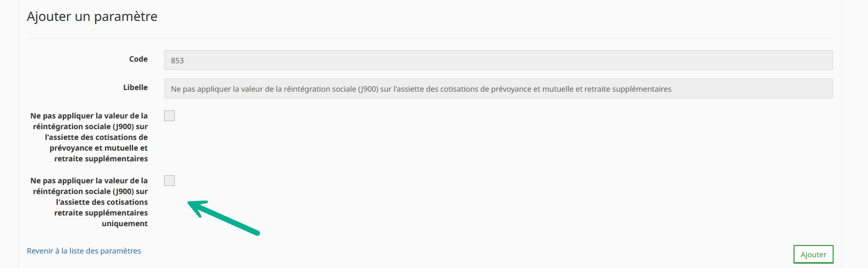
Task: Click J900 in the first checkbox label
Action: pyautogui.click(x=123, y=126)
